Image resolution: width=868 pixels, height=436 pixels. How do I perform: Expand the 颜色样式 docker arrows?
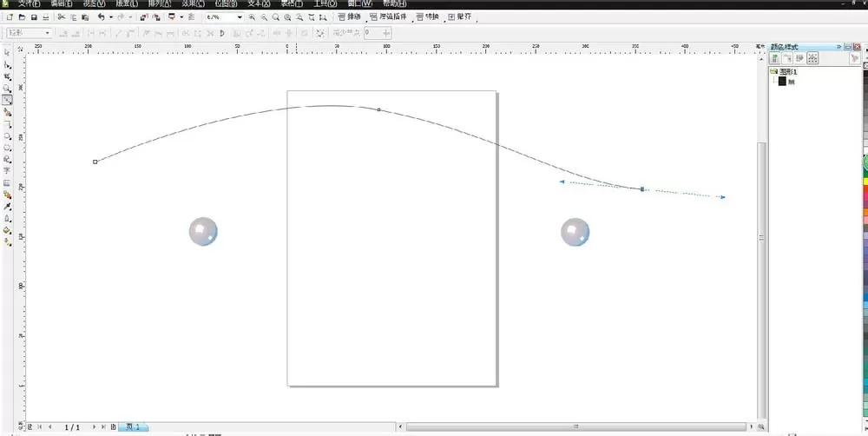[x=839, y=47]
